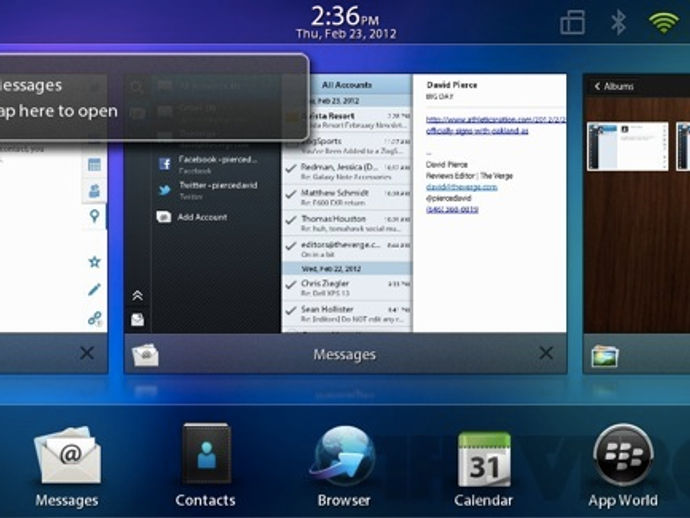This screenshot has height=518, width=690.
Task: Go back using the Albums chevron
Action: click(x=597, y=86)
